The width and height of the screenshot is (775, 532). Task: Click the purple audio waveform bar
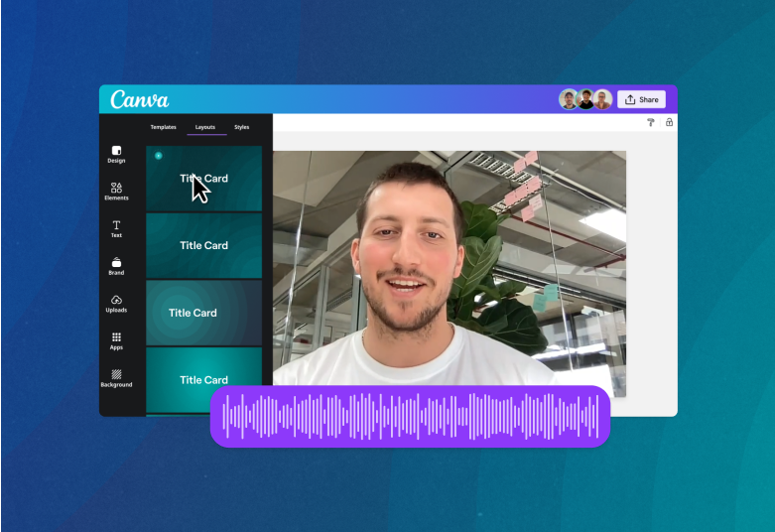tap(410, 416)
